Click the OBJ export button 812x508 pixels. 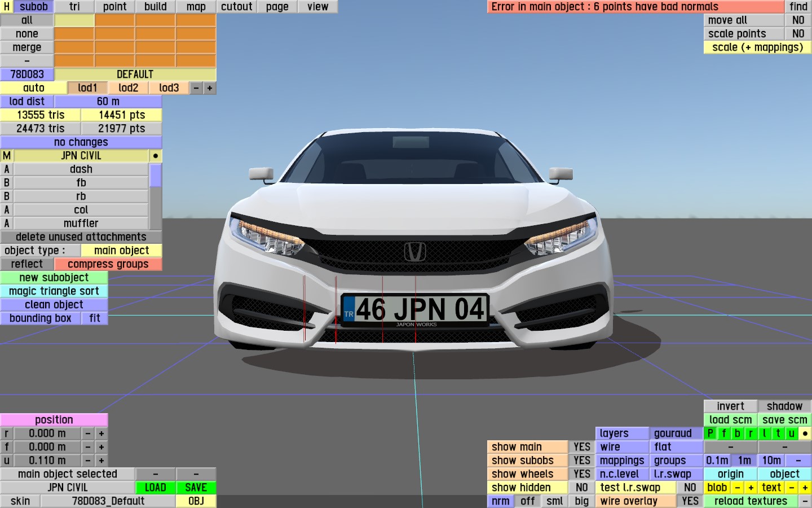(196, 501)
